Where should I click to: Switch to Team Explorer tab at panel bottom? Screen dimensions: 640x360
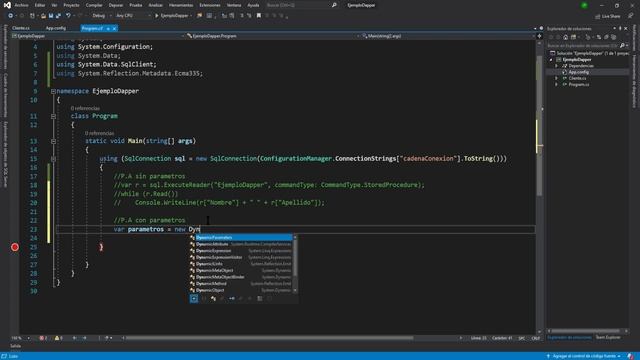607,337
